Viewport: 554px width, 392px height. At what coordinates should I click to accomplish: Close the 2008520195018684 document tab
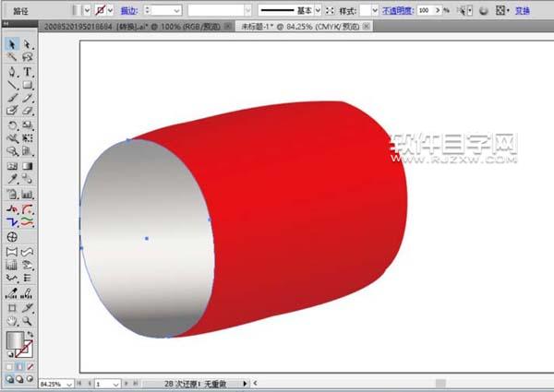coord(229,26)
